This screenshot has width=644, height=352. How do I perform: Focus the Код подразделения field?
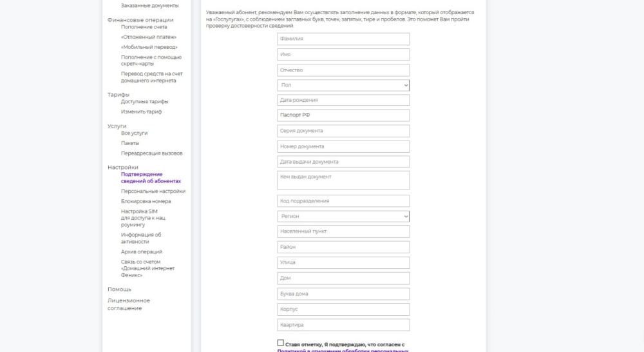[x=343, y=200]
